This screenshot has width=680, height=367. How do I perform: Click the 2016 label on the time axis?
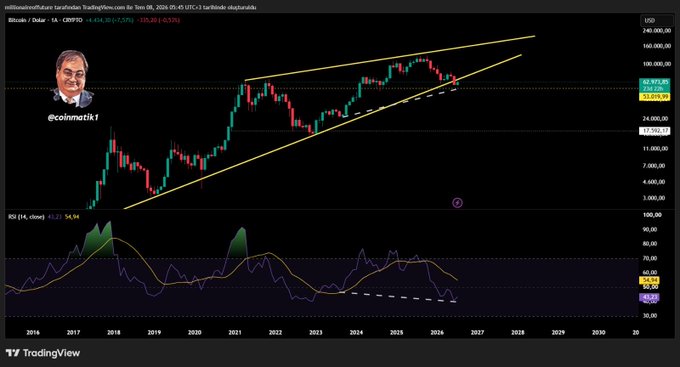tap(33, 332)
